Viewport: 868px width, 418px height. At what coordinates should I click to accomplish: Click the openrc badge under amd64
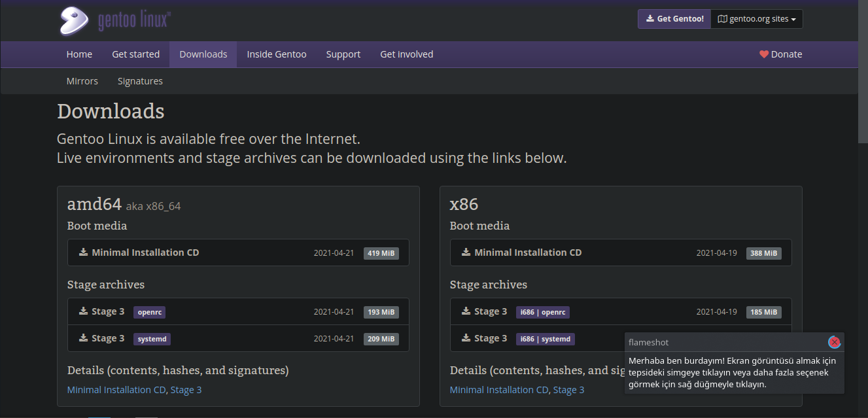pos(150,312)
